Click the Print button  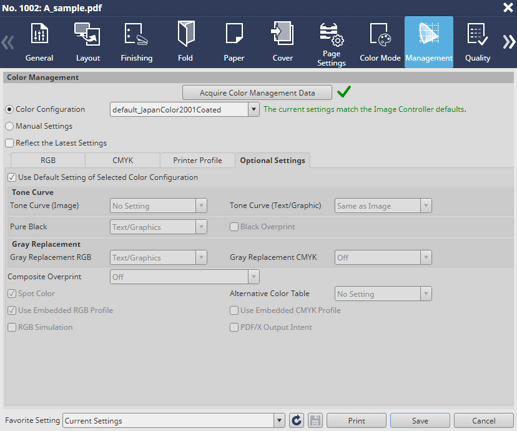(x=356, y=421)
